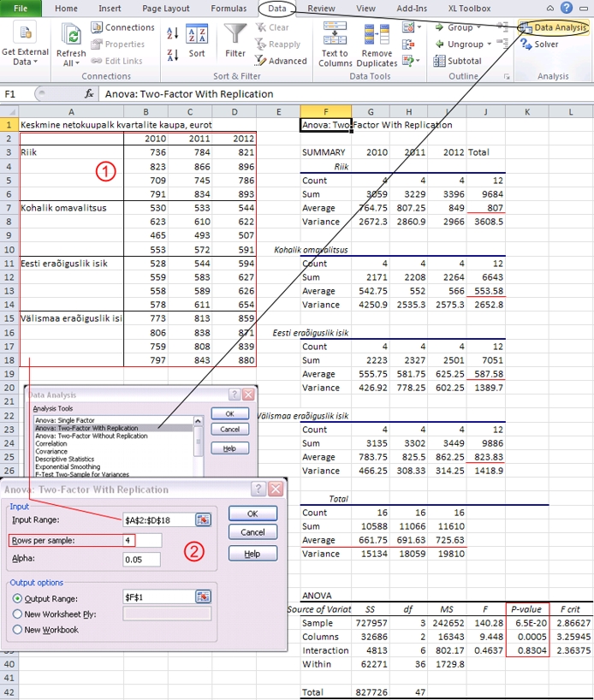Click Cancel in the Anova dialog
Screen dimensions: 594x700
tap(252, 532)
